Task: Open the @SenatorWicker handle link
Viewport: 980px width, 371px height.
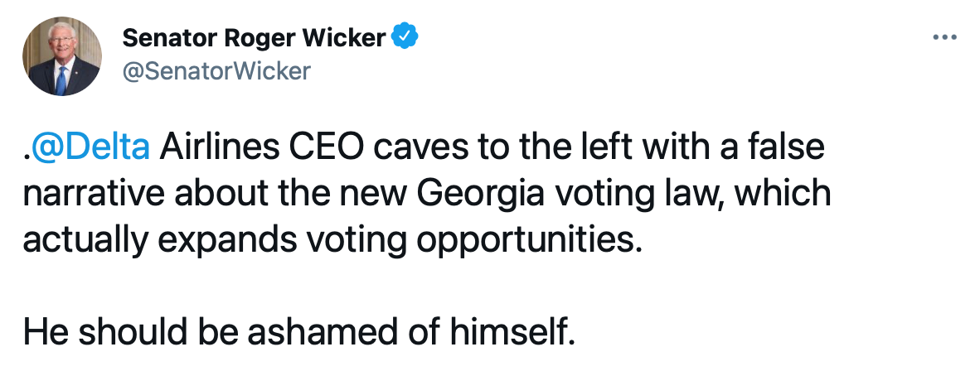Action: pyautogui.click(x=216, y=71)
